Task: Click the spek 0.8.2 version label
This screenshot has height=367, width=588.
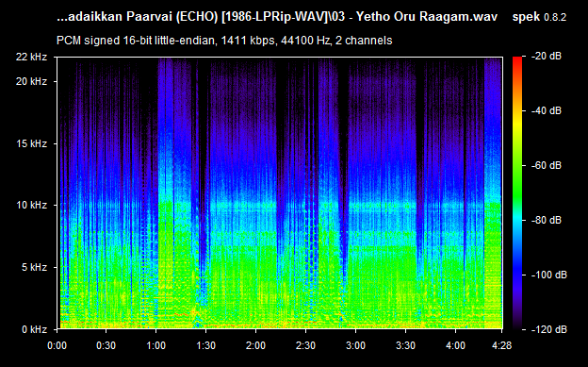Action: (539, 17)
